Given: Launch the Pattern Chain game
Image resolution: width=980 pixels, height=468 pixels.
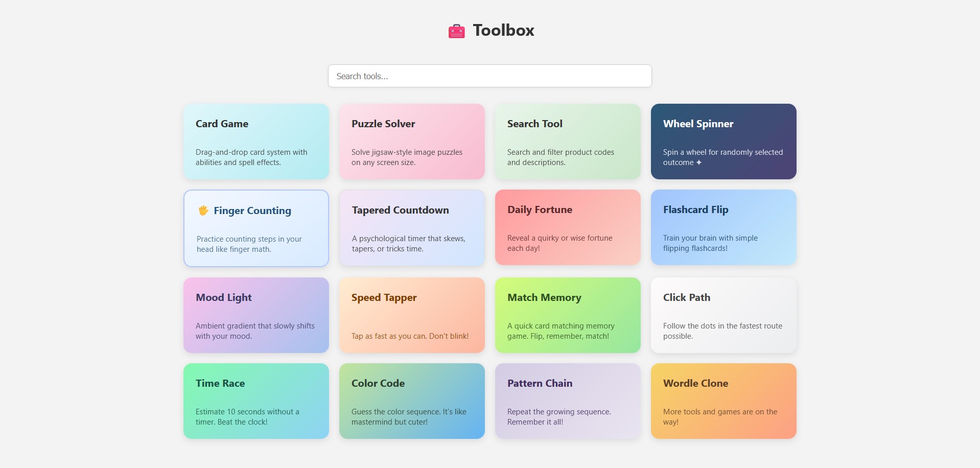Looking at the screenshot, I should point(568,401).
